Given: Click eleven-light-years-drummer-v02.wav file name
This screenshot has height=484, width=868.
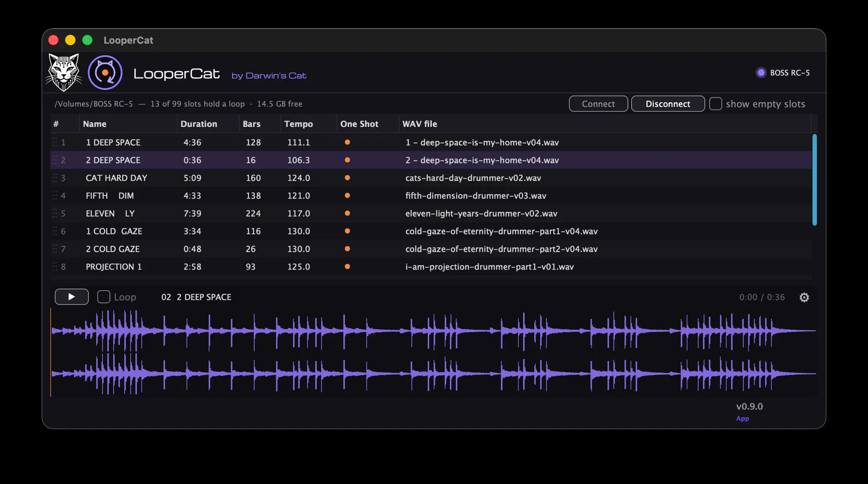Looking at the screenshot, I should 481,214.
